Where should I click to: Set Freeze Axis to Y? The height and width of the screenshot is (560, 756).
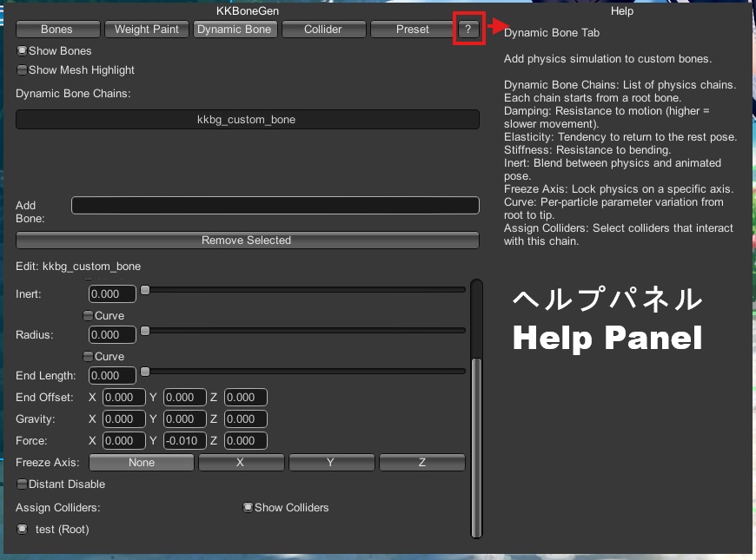332,463
